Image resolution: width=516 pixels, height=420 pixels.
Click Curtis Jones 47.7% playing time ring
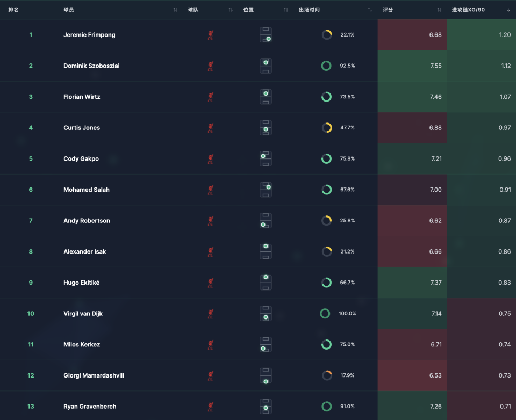pyautogui.click(x=327, y=128)
